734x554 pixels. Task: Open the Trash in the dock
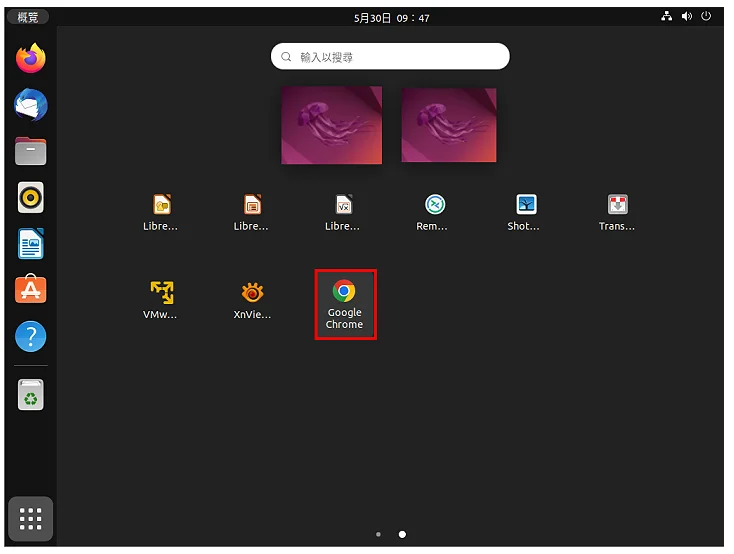pos(30,395)
